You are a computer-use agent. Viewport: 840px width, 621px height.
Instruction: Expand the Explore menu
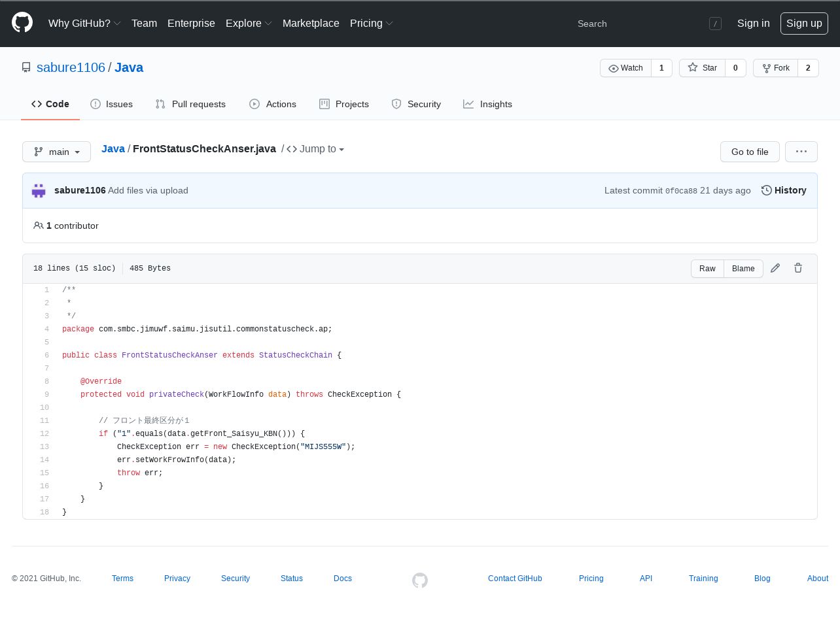click(x=249, y=23)
